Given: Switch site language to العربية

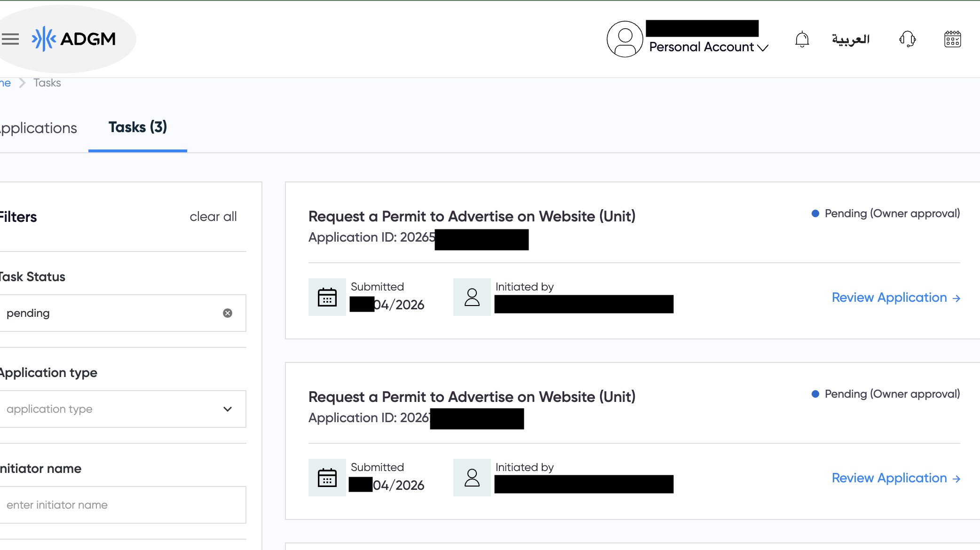Looking at the screenshot, I should coord(851,39).
